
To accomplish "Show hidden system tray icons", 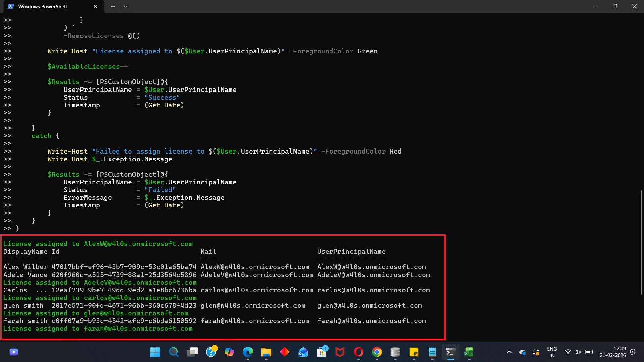I will pos(509,352).
